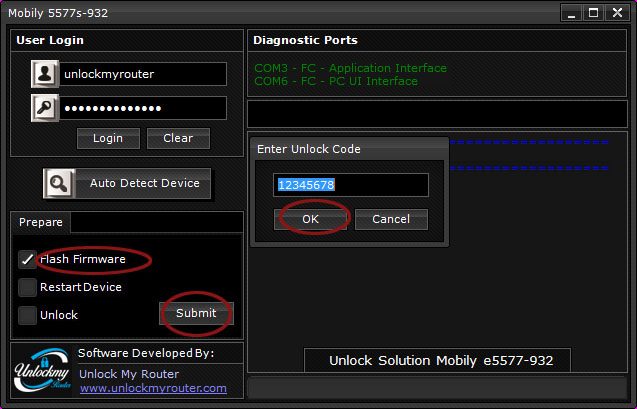The image size is (637, 409).
Task: Maximize the Mobily 5577s-932 window
Action: pos(594,13)
